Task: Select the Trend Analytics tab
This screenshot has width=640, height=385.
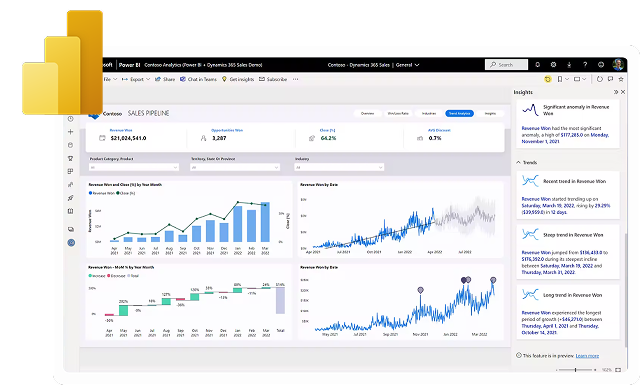Action: 459,113
